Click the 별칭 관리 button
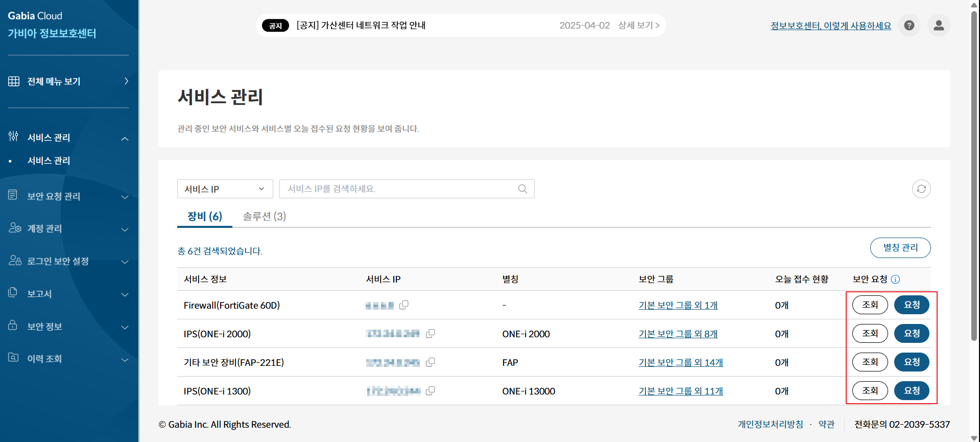Image resolution: width=980 pixels, height=442 pixels. click(900, 248)
